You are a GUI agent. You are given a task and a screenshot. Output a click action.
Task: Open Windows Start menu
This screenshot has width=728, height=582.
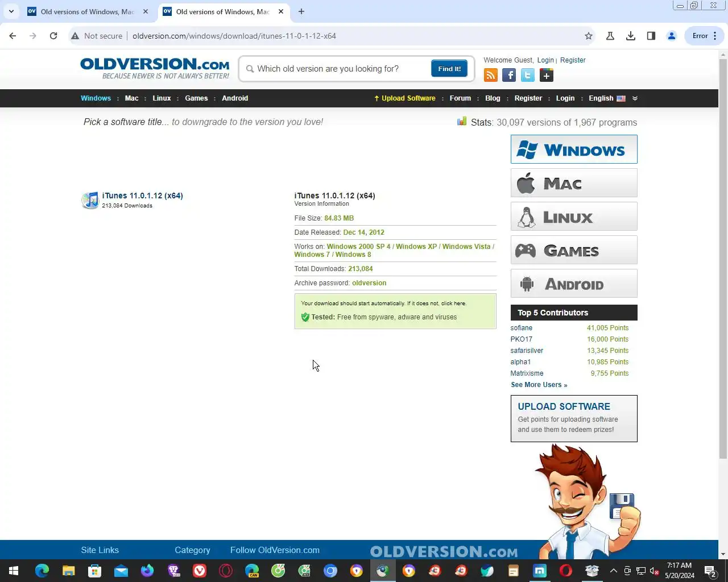tap(14, 571)
